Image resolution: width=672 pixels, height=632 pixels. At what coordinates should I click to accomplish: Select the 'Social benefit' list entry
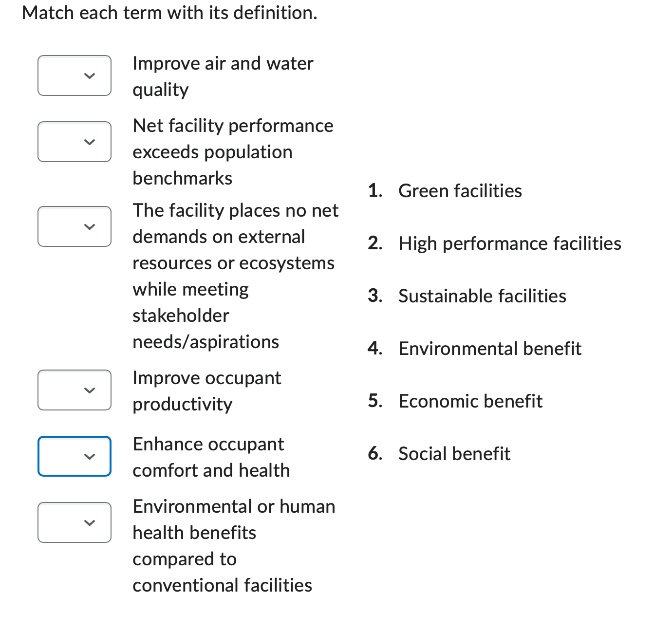pyautogui.click(x=454, y=454)
